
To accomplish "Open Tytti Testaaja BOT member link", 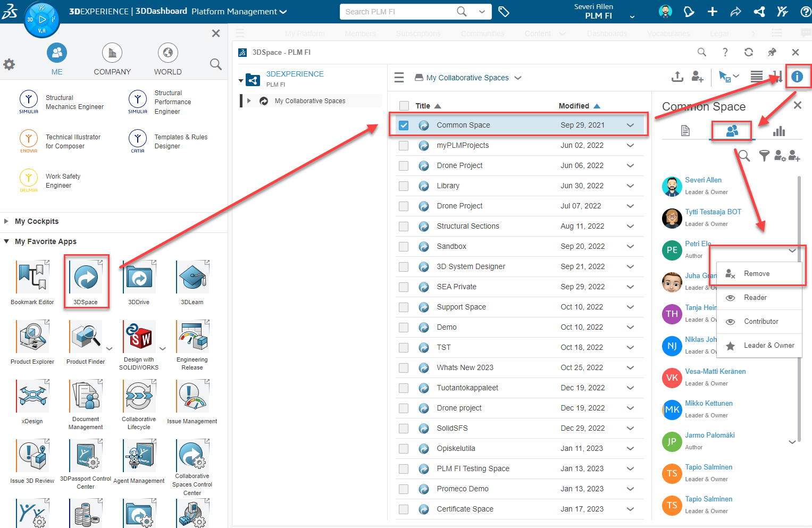I will click(x=713, y=212).
